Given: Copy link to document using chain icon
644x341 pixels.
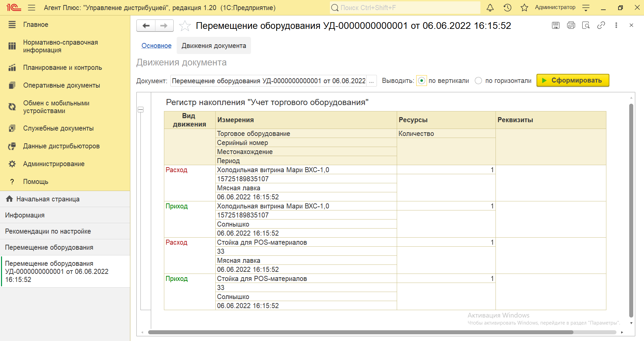Looking at the screenshot, I should [x=601, y=25].
